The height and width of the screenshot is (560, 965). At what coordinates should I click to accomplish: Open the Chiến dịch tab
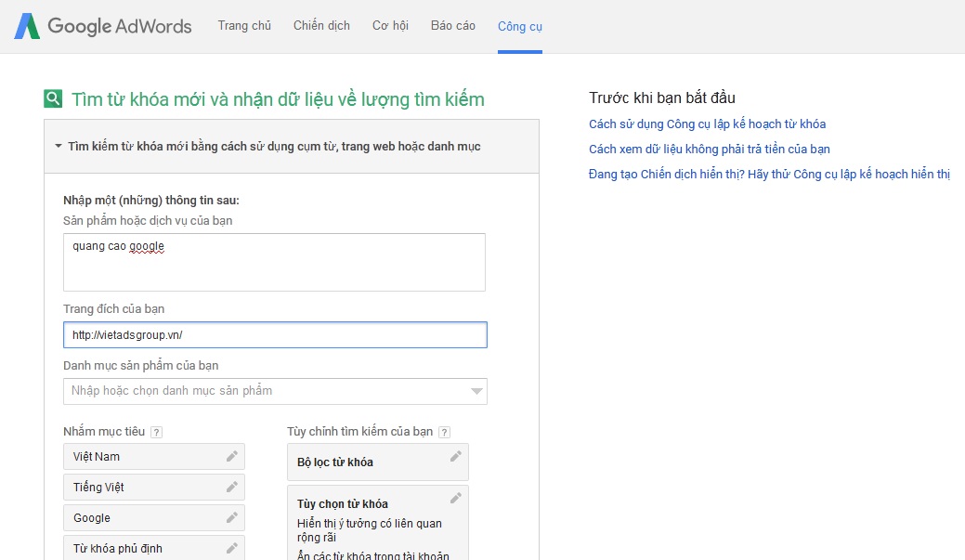(321, 26)
